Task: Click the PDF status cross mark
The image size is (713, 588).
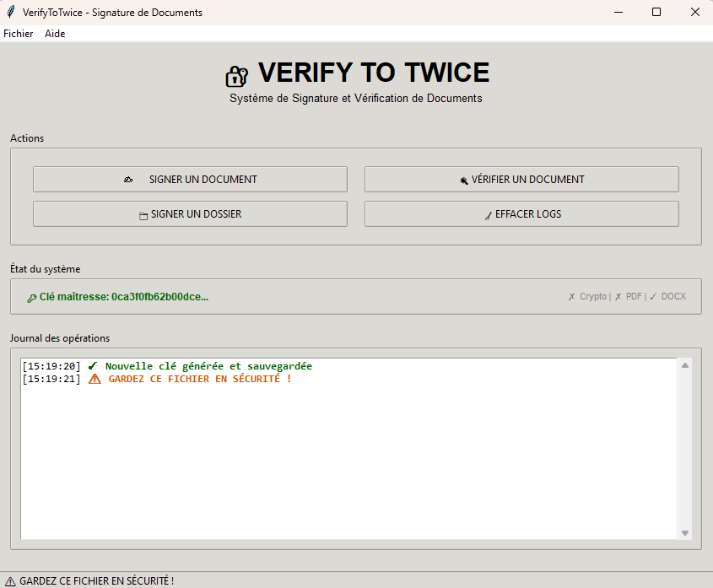Action: coord(618,296)
